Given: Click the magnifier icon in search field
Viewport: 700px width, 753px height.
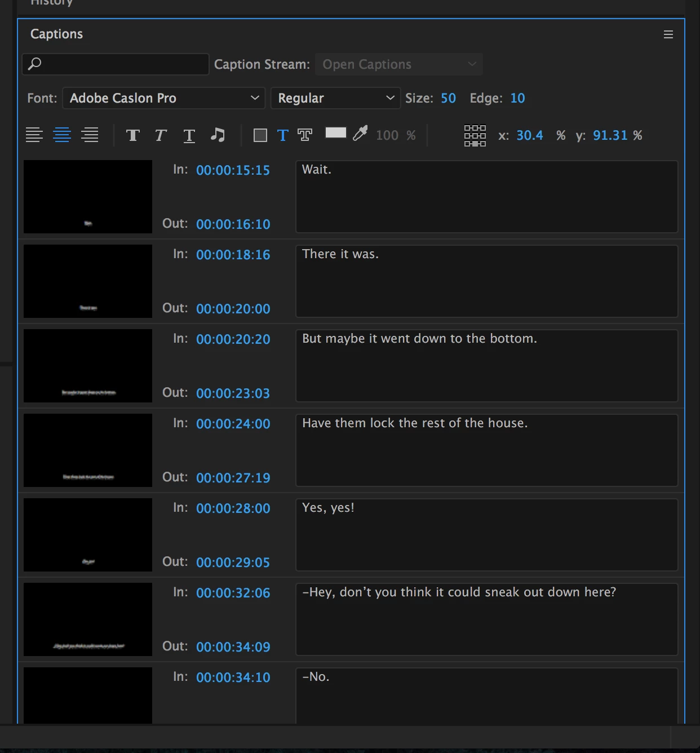Looking at the screenshot, I should pyautogui.click(x=35, y=64).
